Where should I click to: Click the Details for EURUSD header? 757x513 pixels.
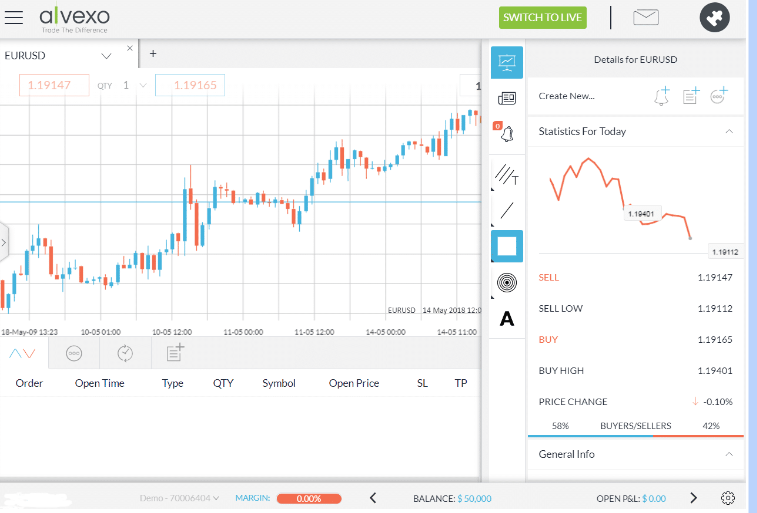pyautogui.click(x=635, y=60)
